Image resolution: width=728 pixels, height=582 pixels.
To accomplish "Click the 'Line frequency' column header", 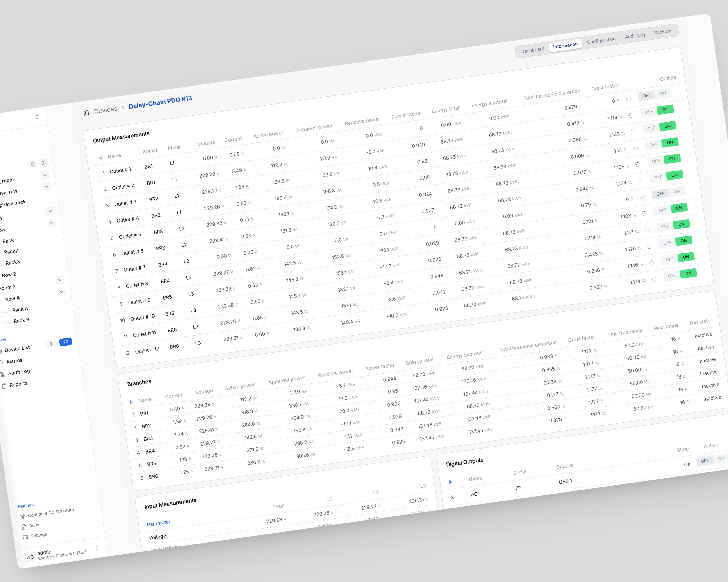I will [x=625, y=333].
